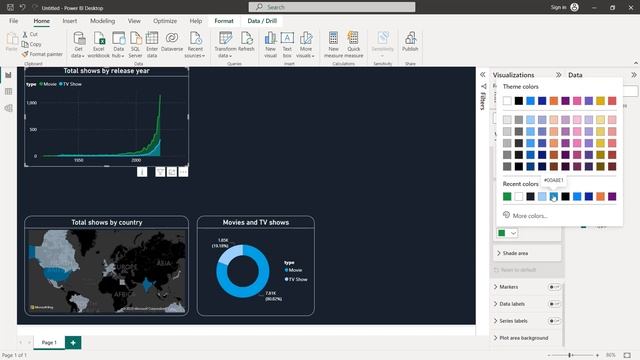Screen dimensions: 640x360
Task: Click Sign in
Action: click(564, 7)
